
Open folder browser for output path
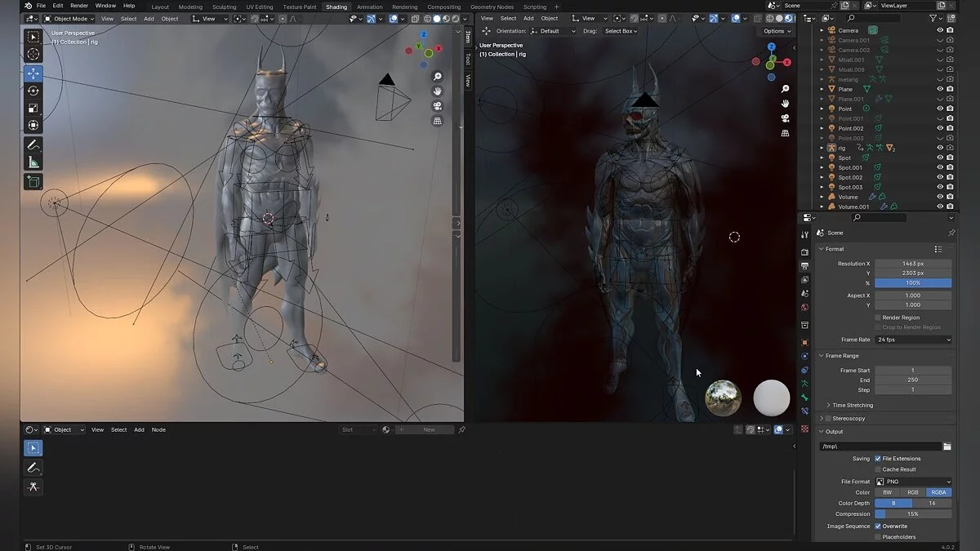tap(947, 447)
